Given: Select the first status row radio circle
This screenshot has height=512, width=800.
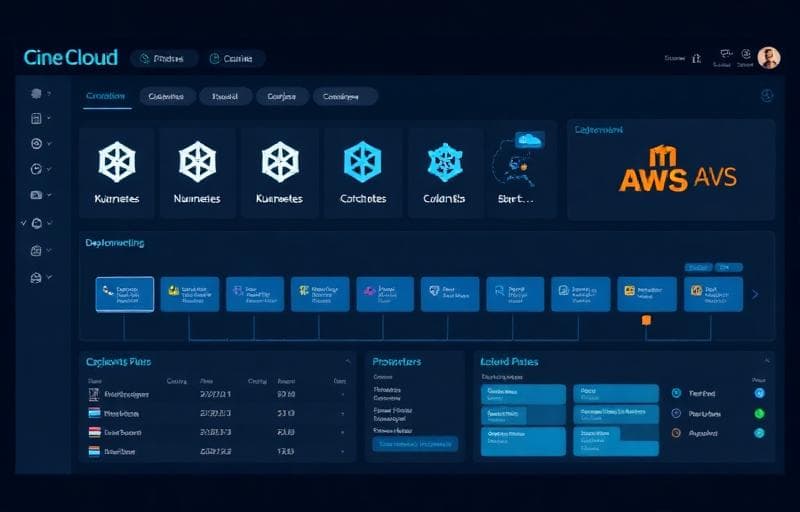Looking at the screenshot, I should [x=677, y=393].
